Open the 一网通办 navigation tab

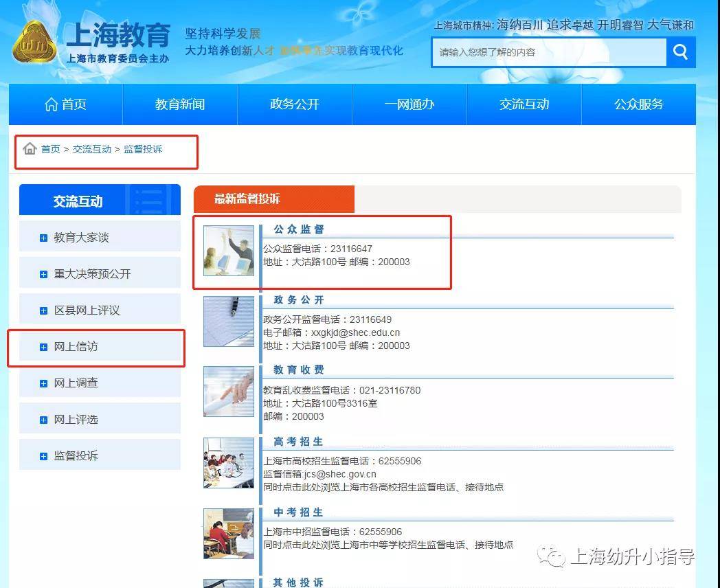[x=409, y=104]
